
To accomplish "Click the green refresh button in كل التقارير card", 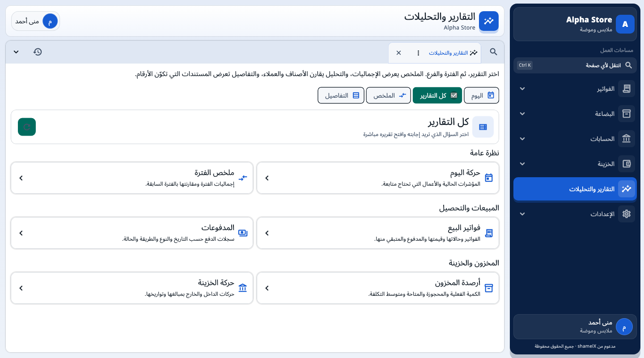I will pos(27,127).
